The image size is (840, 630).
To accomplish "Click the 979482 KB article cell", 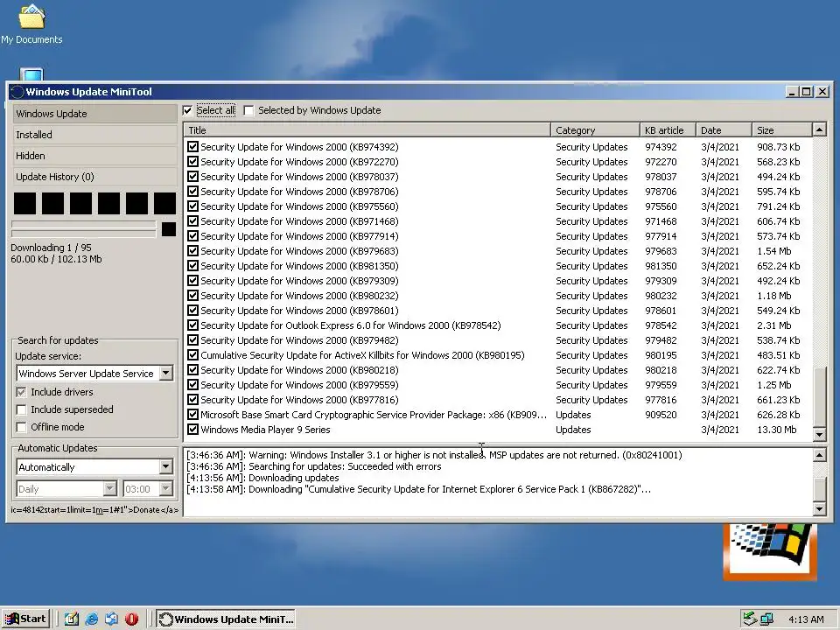I will [661, 340].
